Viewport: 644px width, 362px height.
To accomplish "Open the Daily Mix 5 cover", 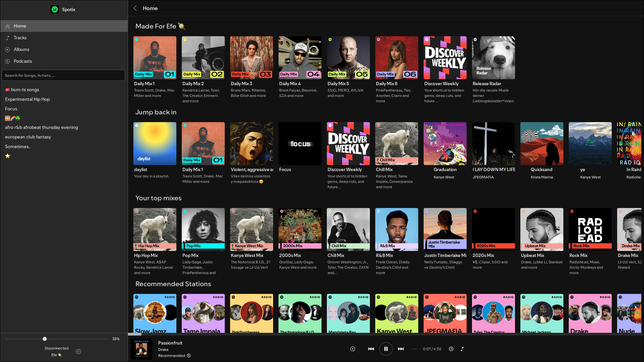I will pyautogui.click(x=348, y=58).
